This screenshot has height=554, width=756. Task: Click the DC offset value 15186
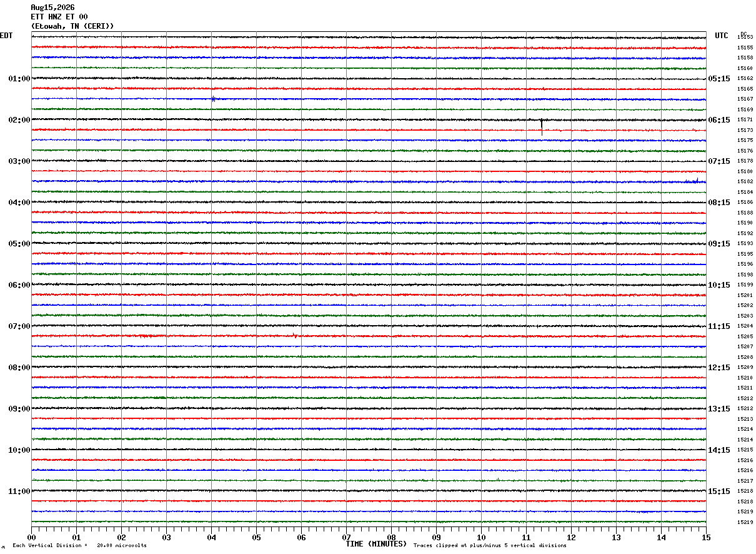pos(745,202)
